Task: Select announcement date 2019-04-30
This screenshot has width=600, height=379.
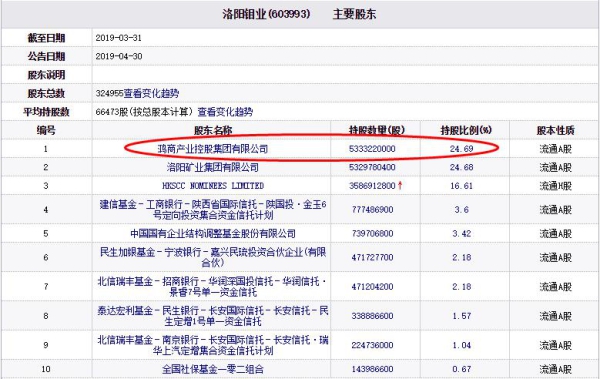Action: coord(119,56)
